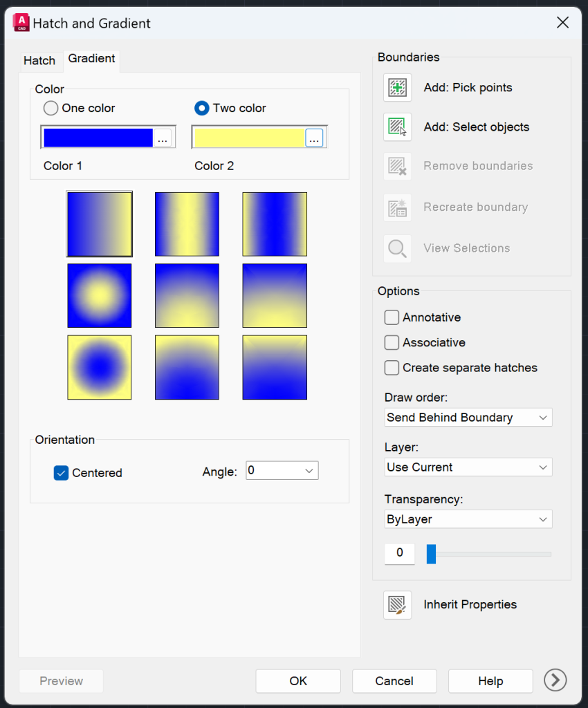Click the Inherit Properties icon
Viewport: 588px width, 708px height.
(397, 605)
